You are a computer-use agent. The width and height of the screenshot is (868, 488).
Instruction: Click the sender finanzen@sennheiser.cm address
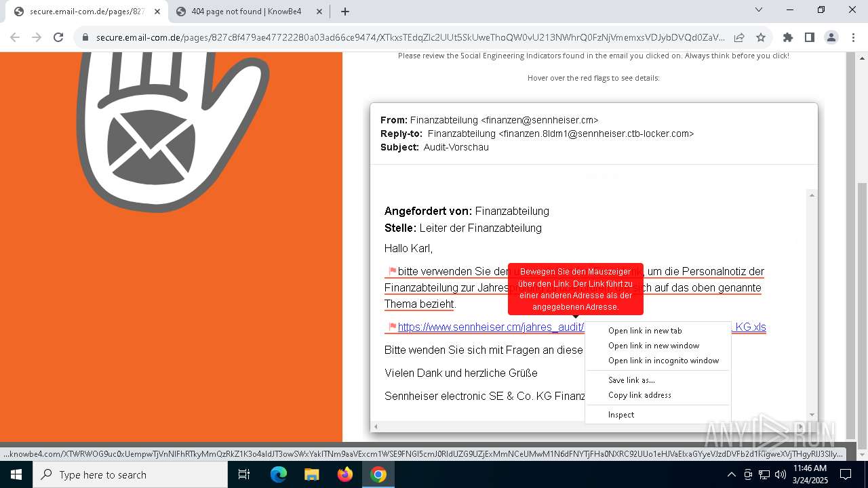tap(540, 120)
